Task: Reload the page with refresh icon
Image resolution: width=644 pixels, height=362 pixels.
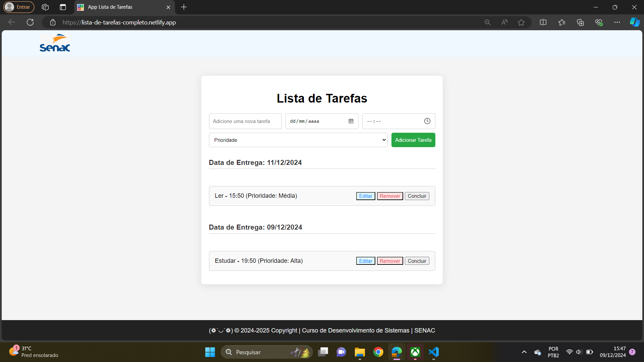Action: [x=30, y=22]
